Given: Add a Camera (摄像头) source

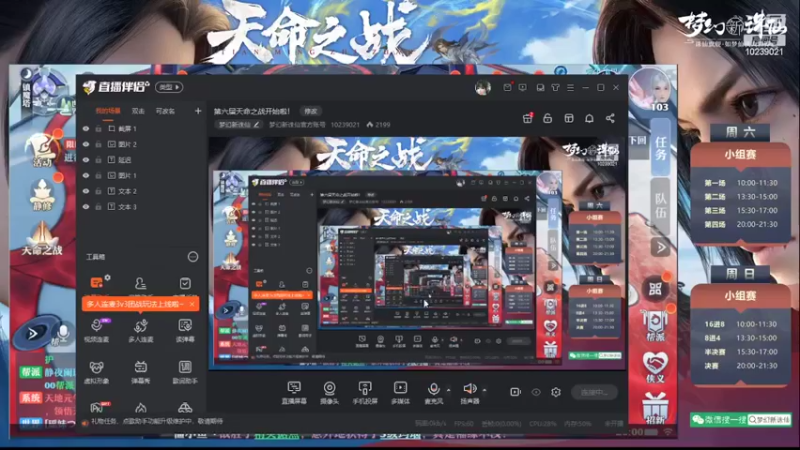Looking at the screenshot, I should pos(330,392).
